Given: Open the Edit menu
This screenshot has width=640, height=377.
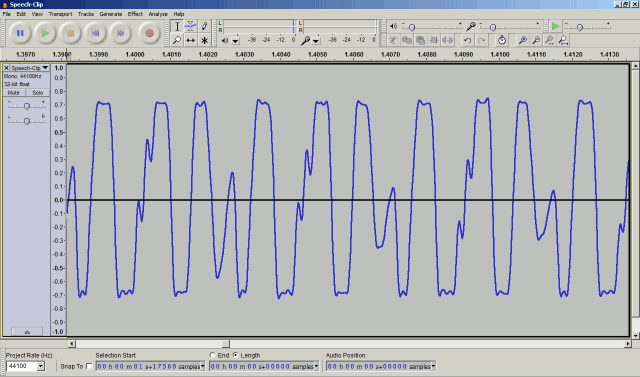Looking at the screenshot, I should tap(21, 14).
